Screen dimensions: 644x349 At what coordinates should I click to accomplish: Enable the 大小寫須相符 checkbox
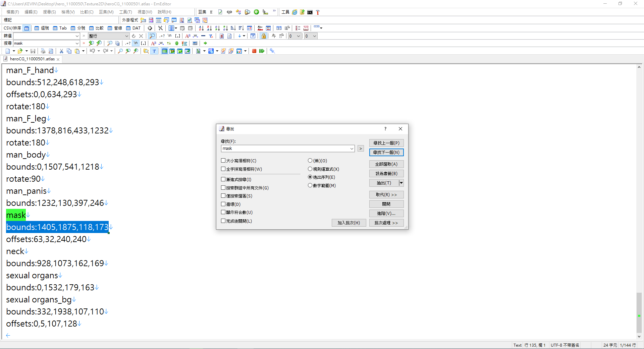223,161
